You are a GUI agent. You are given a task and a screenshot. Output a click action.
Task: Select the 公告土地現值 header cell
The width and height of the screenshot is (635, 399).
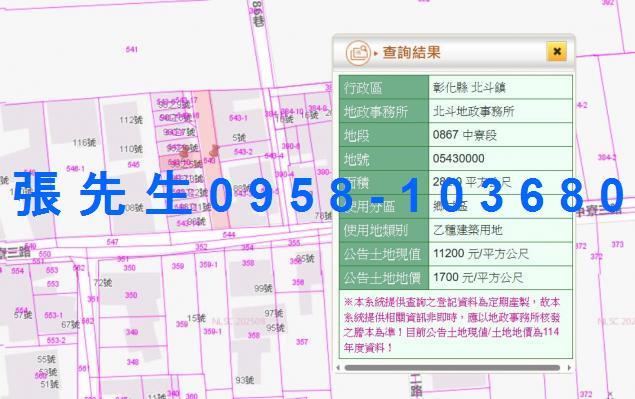coord(384,254)
